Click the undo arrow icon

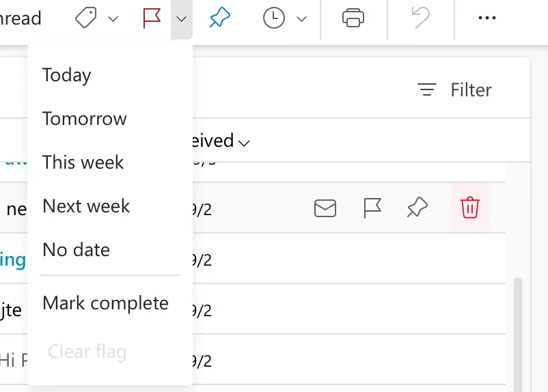click(x=420, y=18)
